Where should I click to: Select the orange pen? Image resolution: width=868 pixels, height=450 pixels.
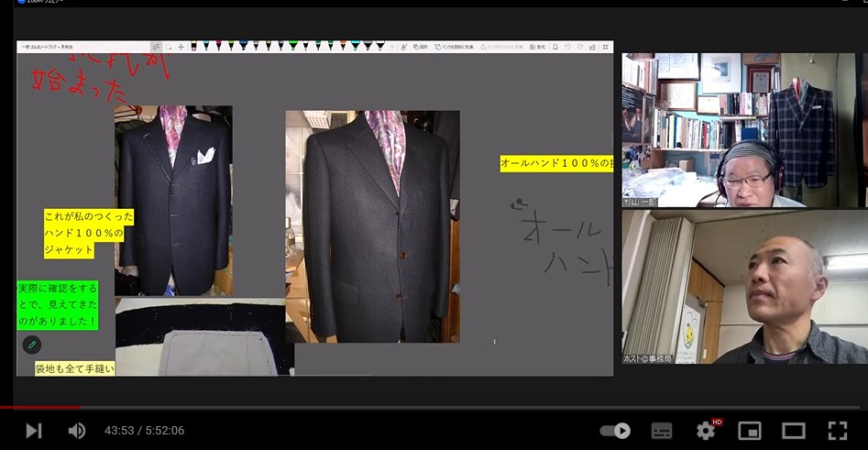coord(343,47)
